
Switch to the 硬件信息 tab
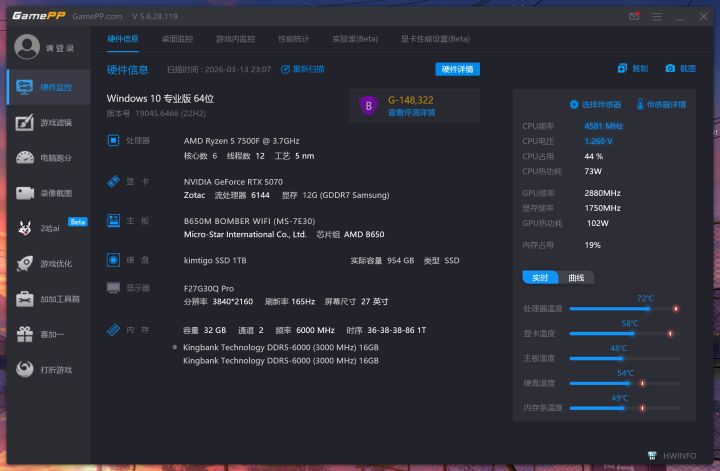click(123, 39)
